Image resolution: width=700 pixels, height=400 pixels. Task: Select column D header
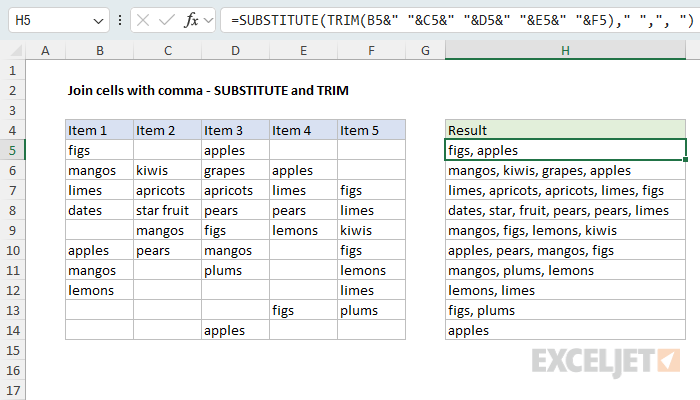(x=235, y=50)
